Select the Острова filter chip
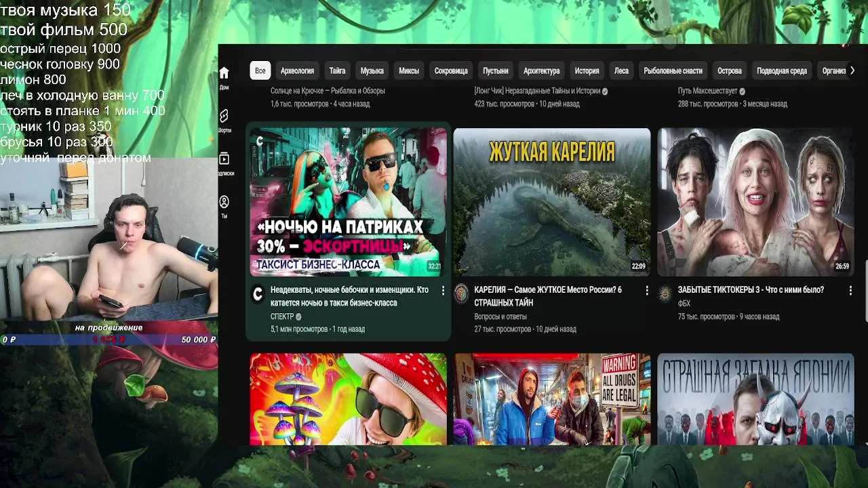The image size is (868, 488). (730, 70)
